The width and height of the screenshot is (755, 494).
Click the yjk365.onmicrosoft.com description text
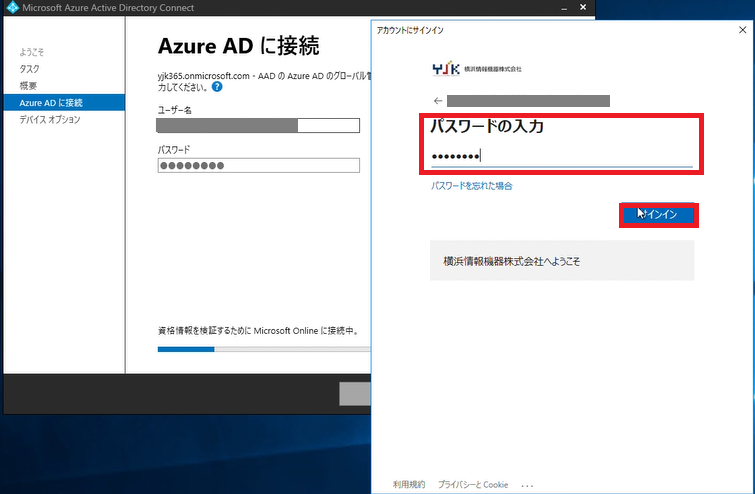tap(264, 81)
